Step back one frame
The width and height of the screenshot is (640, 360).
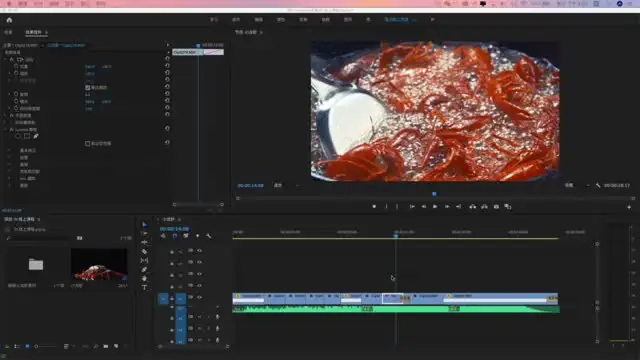[x=424, y=207]
